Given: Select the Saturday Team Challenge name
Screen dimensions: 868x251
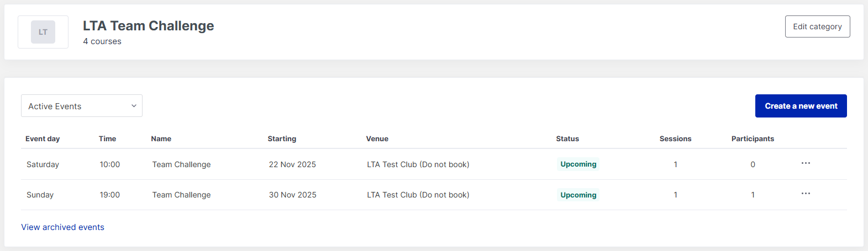Looking at the screenshot, I should (x=181, y=164).
